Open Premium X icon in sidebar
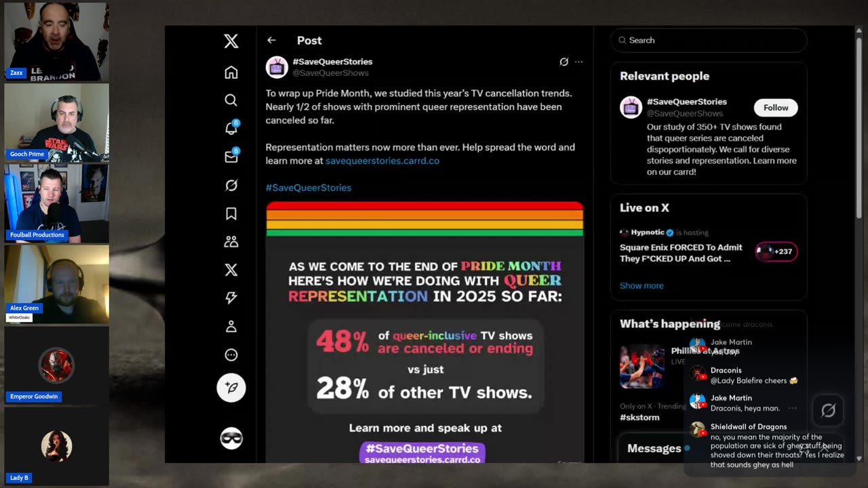Viewport: 868px width, 488px height. coord(231,270)
